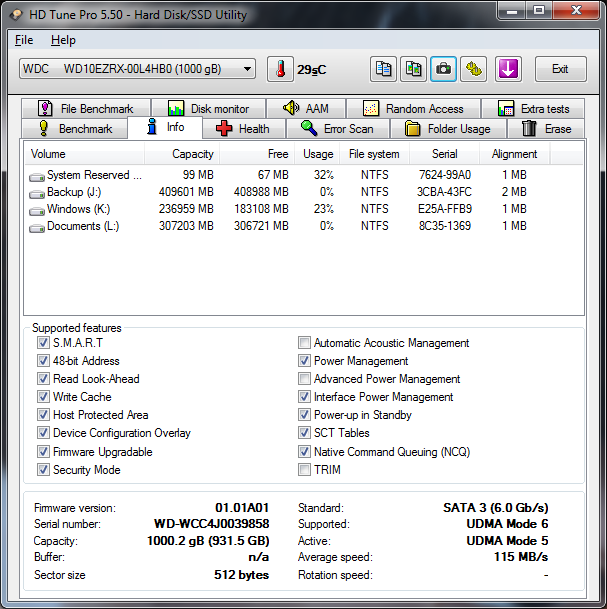Image resolution: width=607 pixels, height=609 pixels.
Task: Select the Info tab
Action: (x=165, y=127)
